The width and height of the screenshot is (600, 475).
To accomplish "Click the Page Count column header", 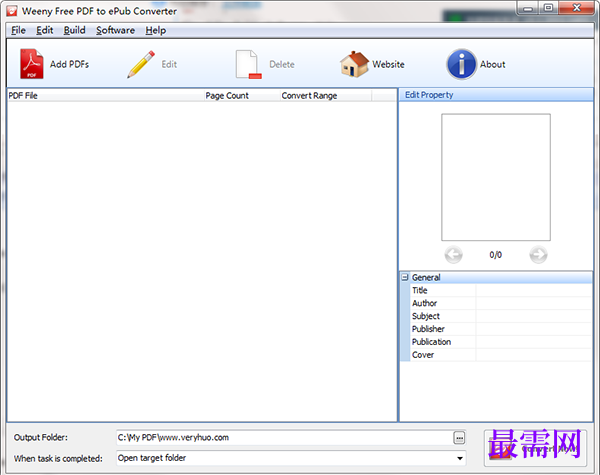I will click(241, 96).
